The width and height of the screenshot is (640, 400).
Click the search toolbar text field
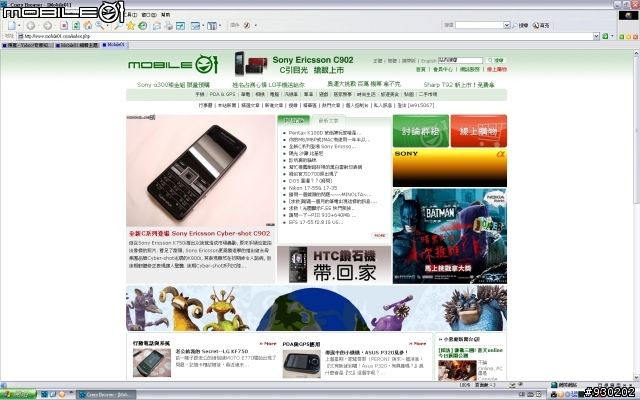point(480,25)
